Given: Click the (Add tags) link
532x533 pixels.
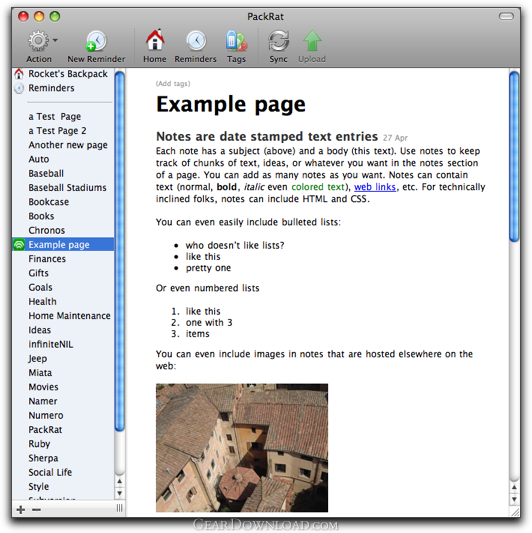Looking at the screenshot, I should [173, 84].
